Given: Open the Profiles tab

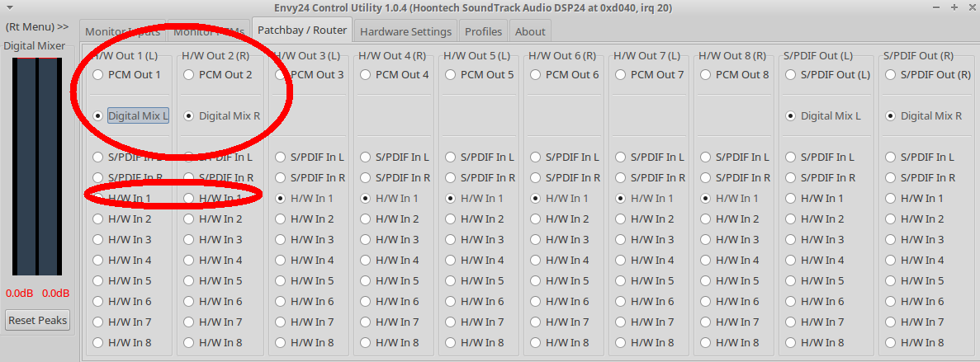Looking at the screenshot, I should (x=483, y=31).
